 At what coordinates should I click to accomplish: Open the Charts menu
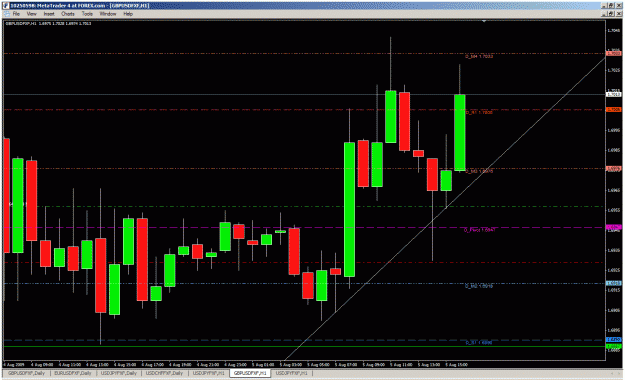[68, 14]
